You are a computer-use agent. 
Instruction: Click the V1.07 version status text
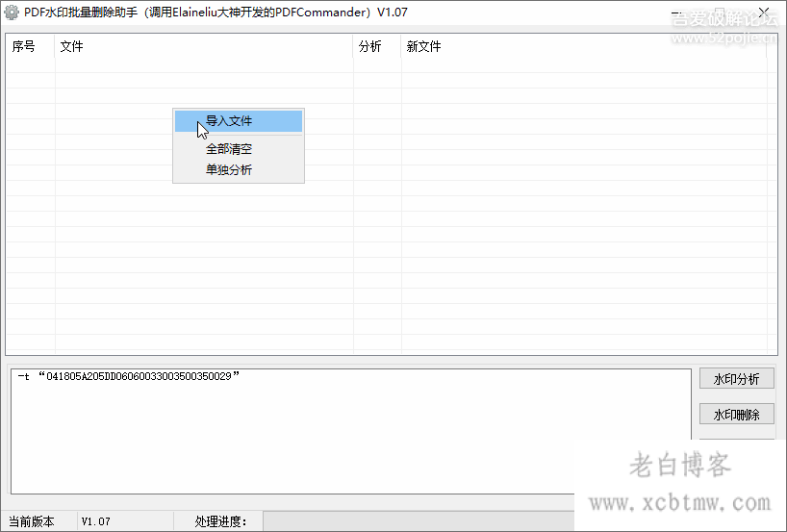click(x=95, y=521)
